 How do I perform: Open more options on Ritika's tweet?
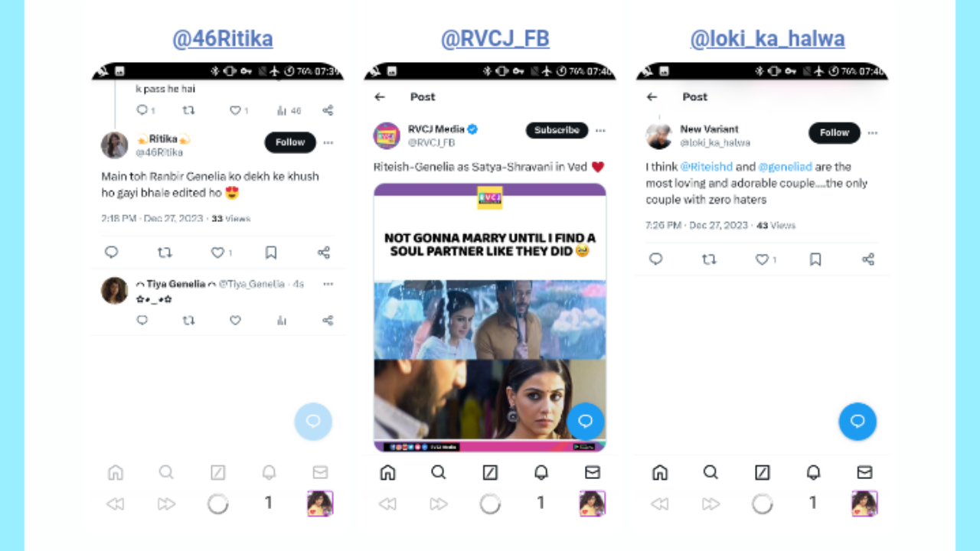[x=328, y=142]
